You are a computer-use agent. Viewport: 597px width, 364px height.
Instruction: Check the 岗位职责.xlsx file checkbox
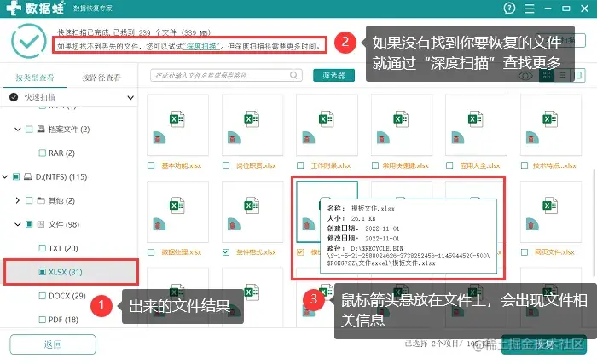tap(226, 165)
